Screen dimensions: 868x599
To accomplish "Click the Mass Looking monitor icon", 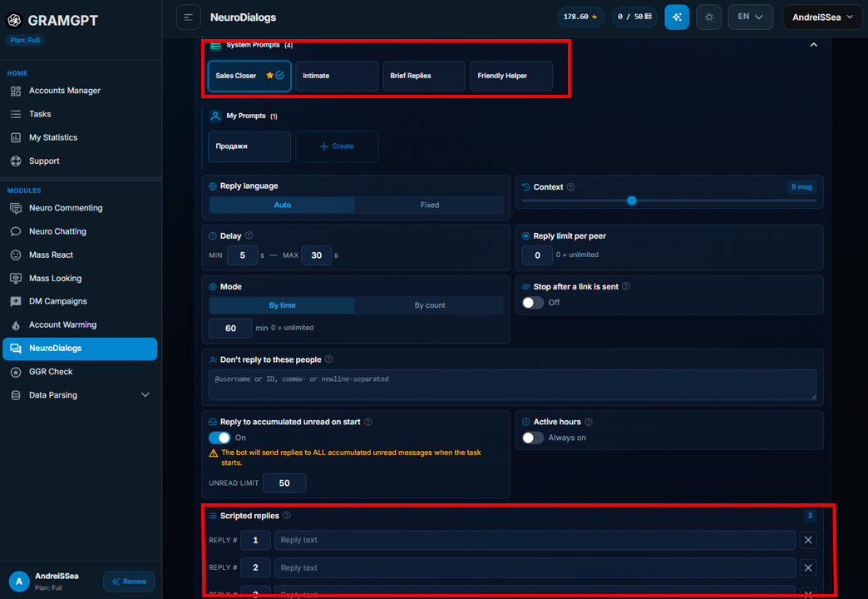I will [16, 278].
